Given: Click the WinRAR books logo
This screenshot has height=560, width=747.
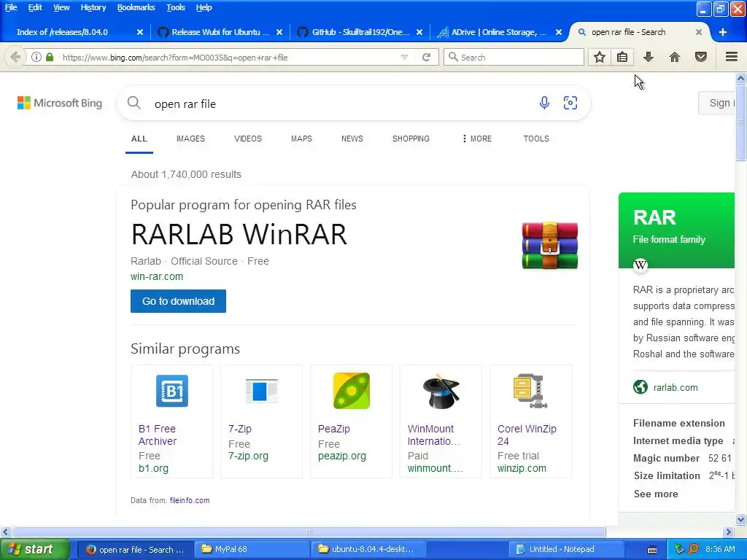Looking at the screenshot, I should pos(550,245).
